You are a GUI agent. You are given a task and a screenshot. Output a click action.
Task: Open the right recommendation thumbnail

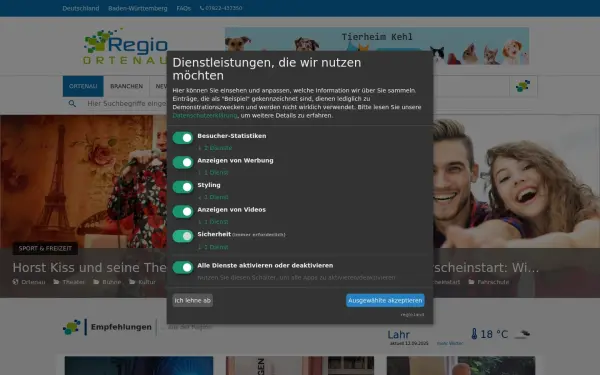(x=461, y=365)
